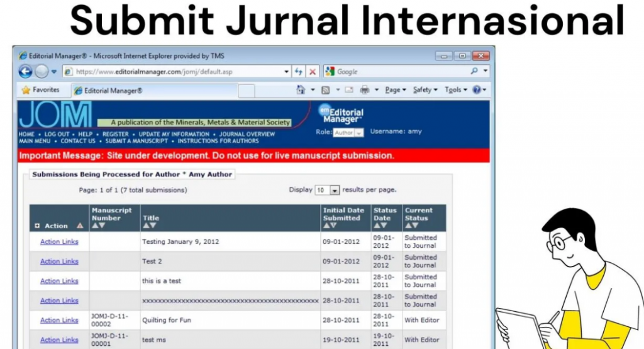This screenshot has height=349, width=644.
Task: Open the Safety menu
Action: pos(425,90)
